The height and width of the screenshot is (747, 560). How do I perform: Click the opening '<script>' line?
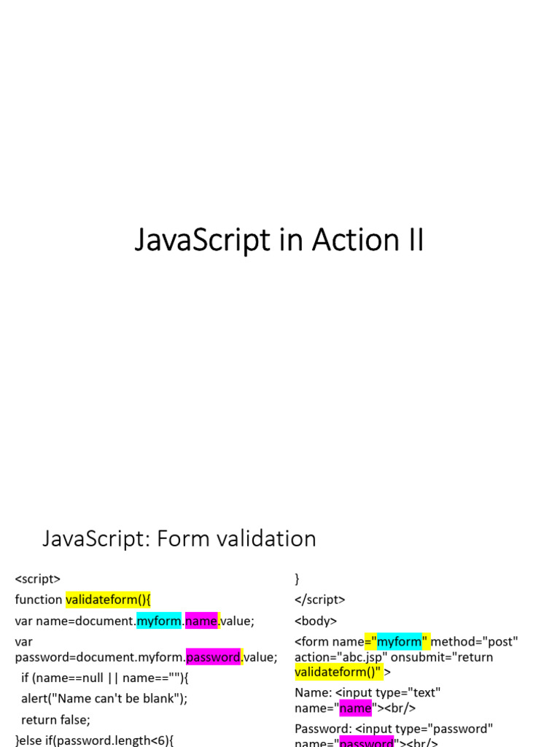click(x=38, y=578)
